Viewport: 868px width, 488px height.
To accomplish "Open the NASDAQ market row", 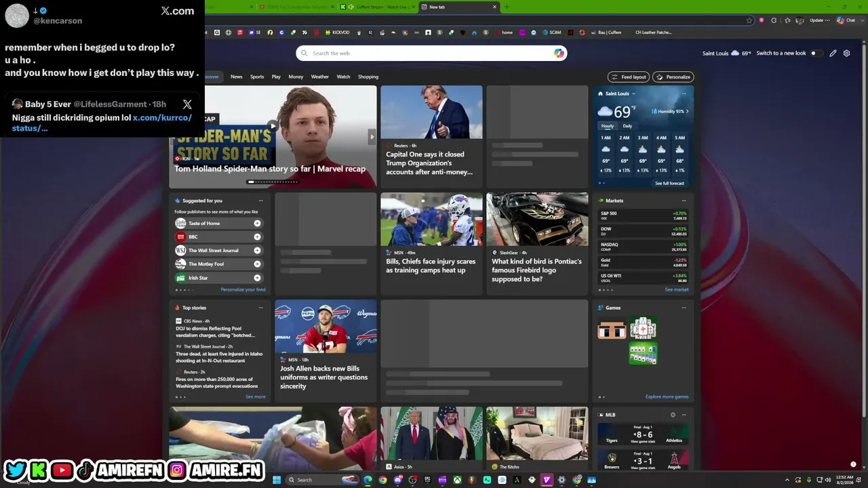I will 644,247.
